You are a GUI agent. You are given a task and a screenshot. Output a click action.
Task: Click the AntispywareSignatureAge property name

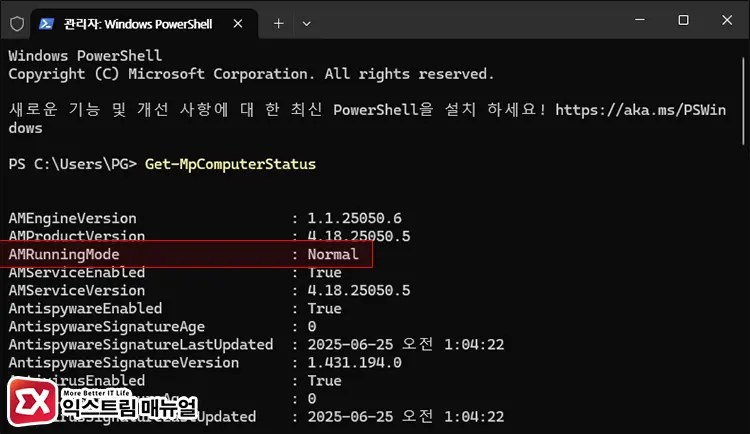pyautogui.click(x=107, y=327)
